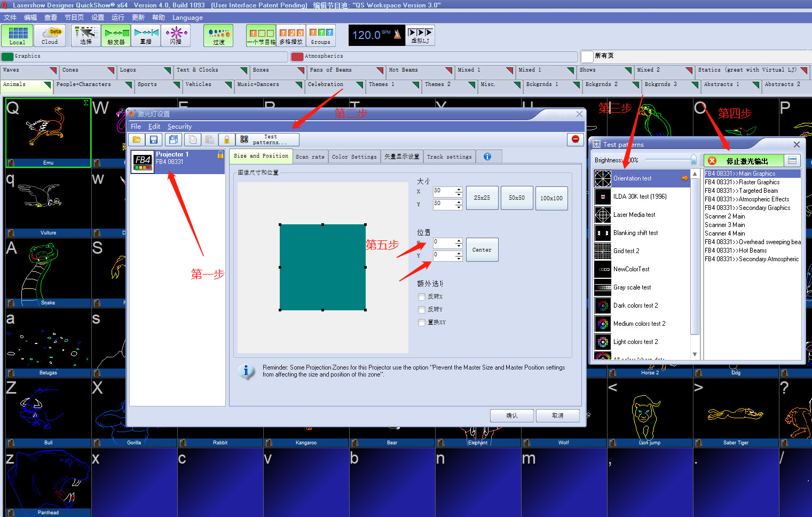Open the Cloud beta icon
This screenshot has width=812, height=517.
pos(50,35)
